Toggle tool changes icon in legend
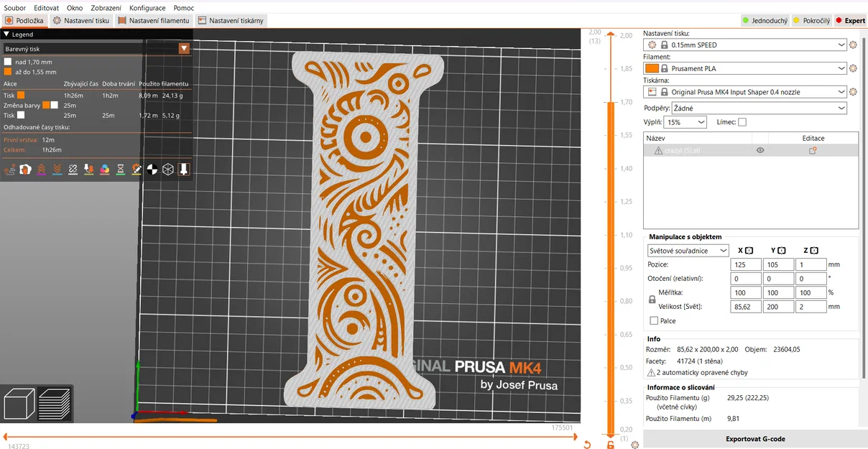This screenshot has height=449, width=868. point(89,170)
